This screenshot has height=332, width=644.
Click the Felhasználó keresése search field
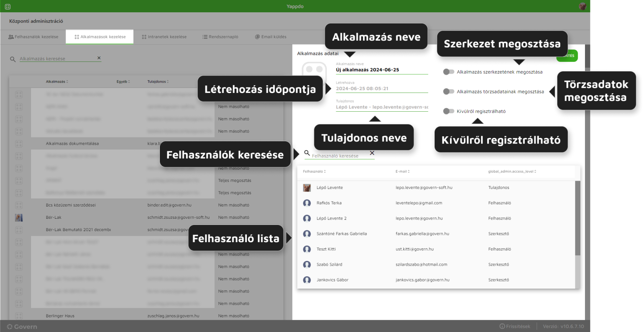pos(340,156)
